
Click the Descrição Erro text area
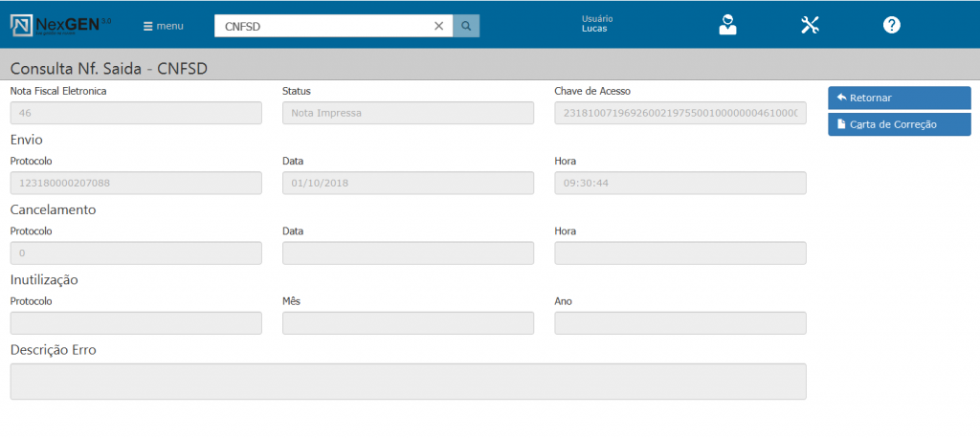(x=408, y=381)
